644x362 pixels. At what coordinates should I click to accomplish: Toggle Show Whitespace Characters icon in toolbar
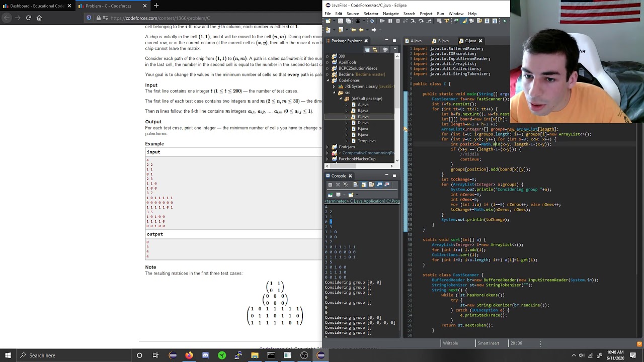pyautogui.click(x=495, y=21)
